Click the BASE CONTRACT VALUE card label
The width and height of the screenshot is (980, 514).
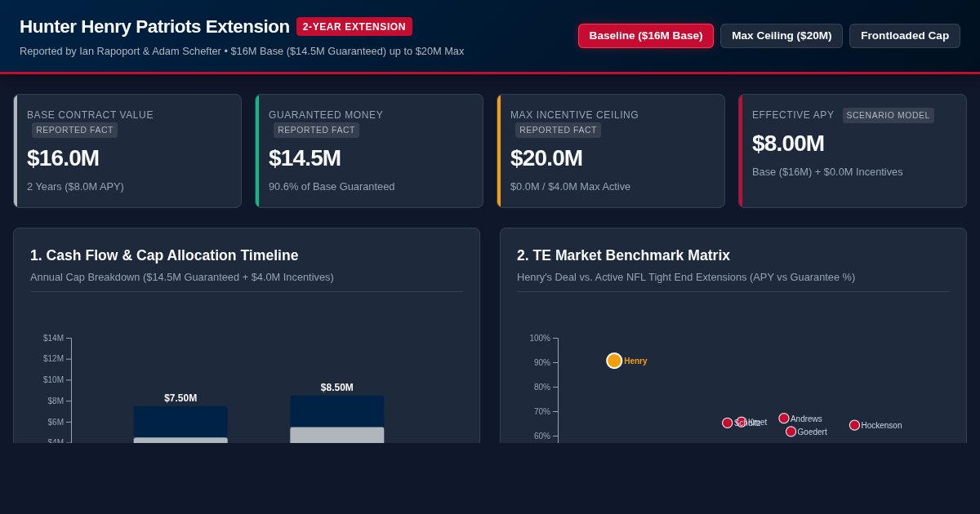(x=90, y=115)
